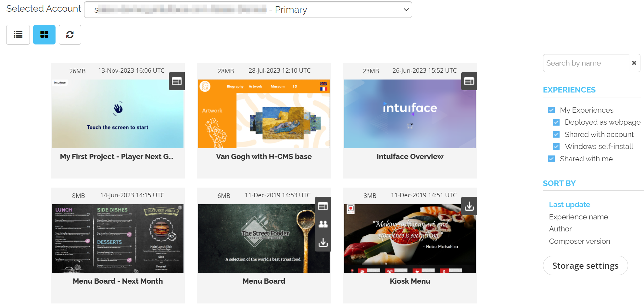Screen dimensions: 644x308
Task: Sort experiences by Composer version
Action: [579, 241]
